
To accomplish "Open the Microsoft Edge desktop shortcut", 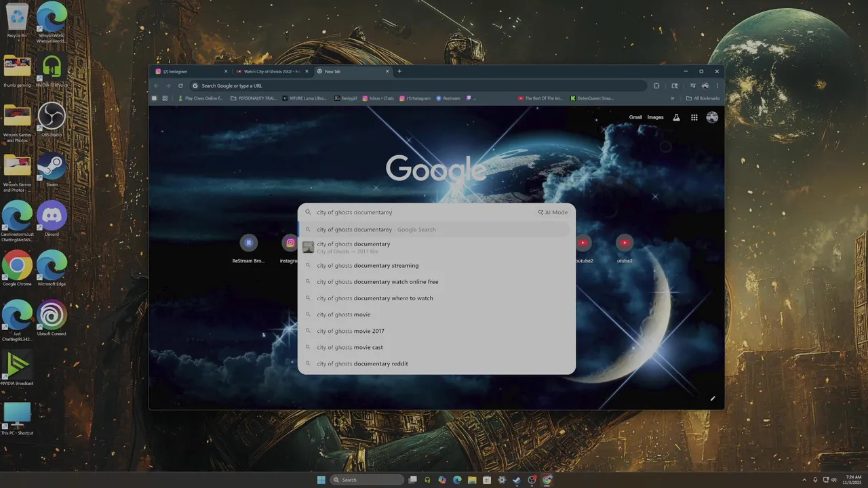I will pyautogui.click(x=52, y=268).
